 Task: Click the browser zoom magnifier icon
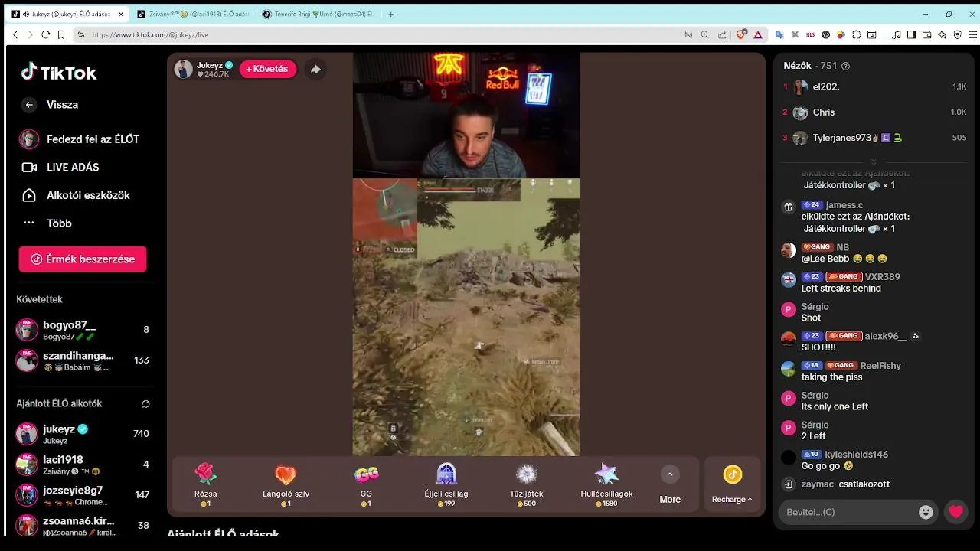coord(704,34)
